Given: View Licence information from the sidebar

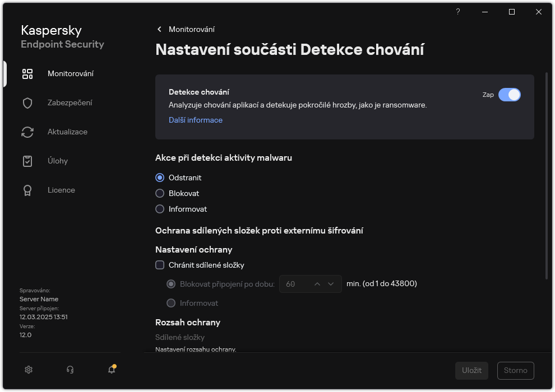Looking at the screenshot, I should (61, 190).
